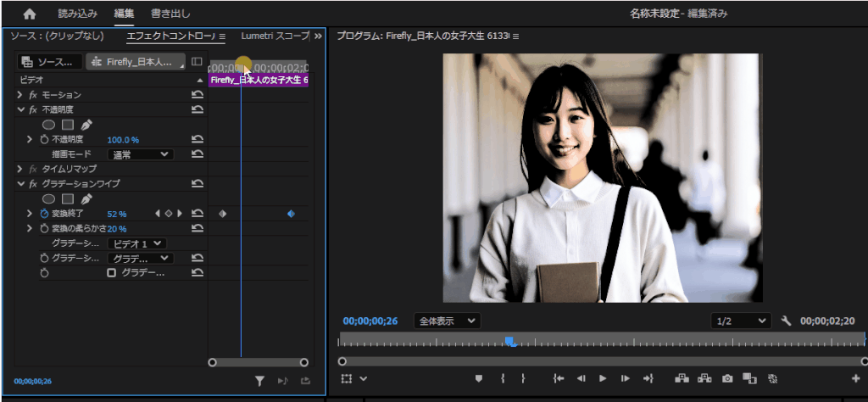Toggle the timeline view show/hide icon
Viewport: 868px width, 402px height.
coord(197,61)
